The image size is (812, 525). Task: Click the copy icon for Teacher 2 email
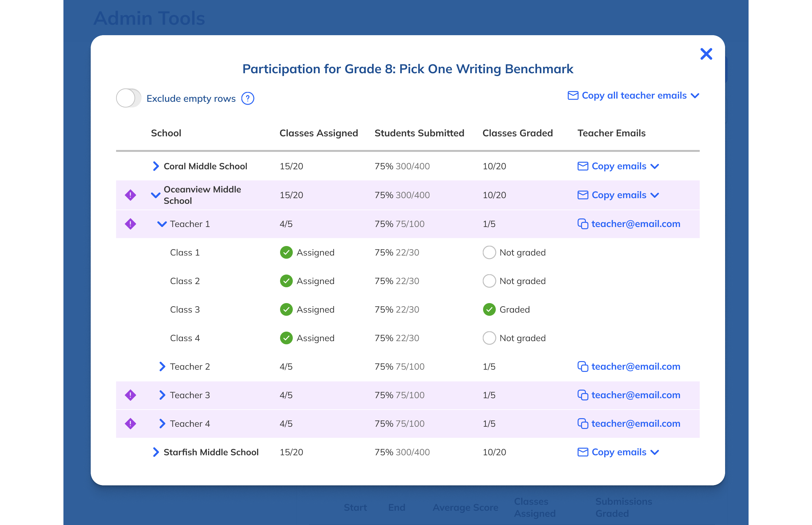coord(582,366)
